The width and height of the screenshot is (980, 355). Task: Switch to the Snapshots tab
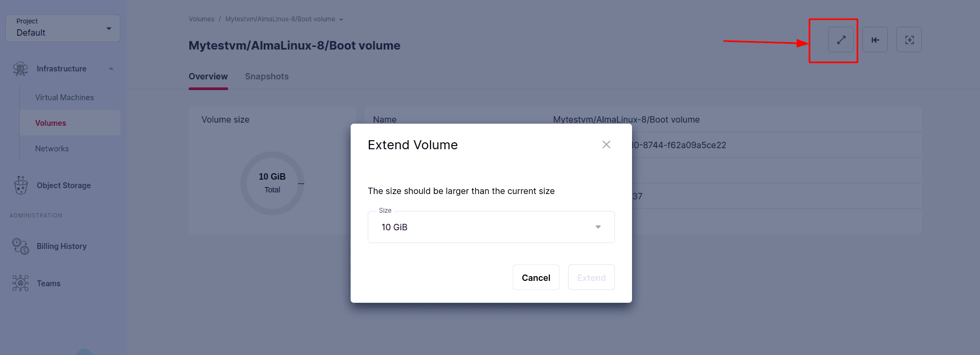click(266, 76)
